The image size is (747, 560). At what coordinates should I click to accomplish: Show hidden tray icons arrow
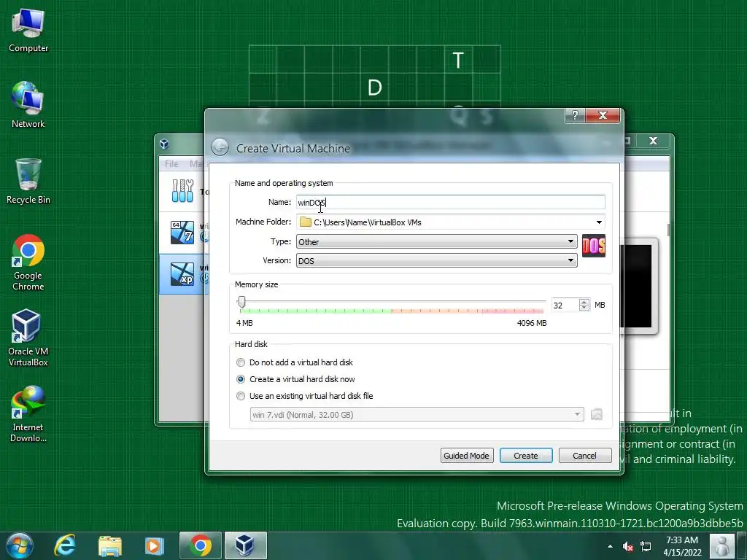[x=611, y=546]
